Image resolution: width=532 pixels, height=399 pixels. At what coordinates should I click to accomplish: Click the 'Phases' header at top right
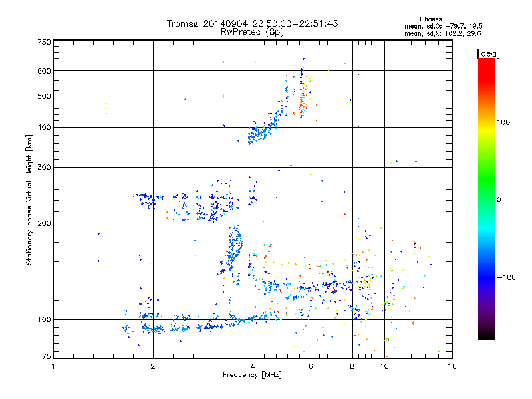point(430,19)
